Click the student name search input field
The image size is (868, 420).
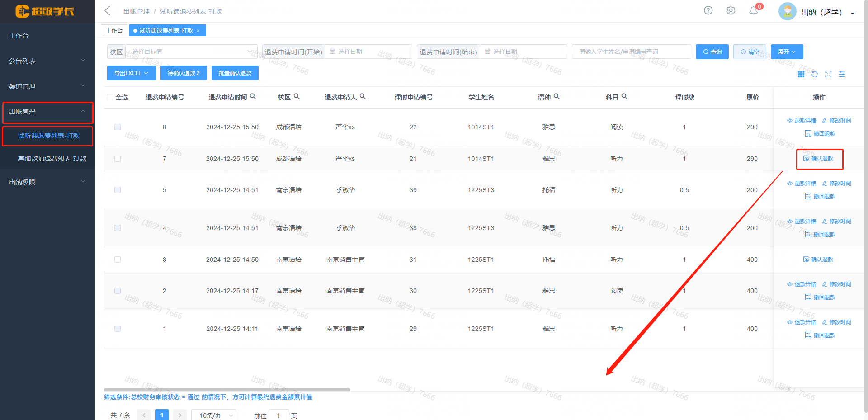pyautogui.click(x=631, y=52)
